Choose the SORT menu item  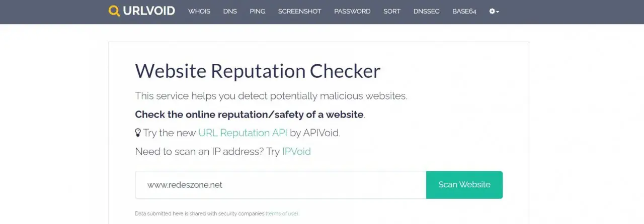[392, 11]
